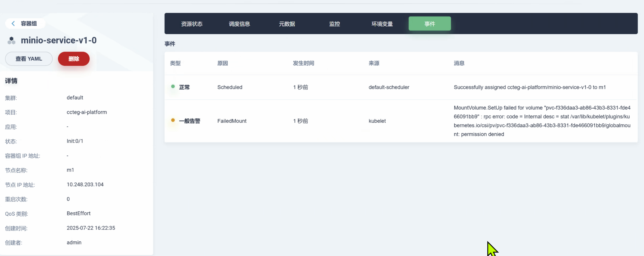Click the node IP 10.248.203.104
Viewport: 644px width, 256px height.
(85, 185)
